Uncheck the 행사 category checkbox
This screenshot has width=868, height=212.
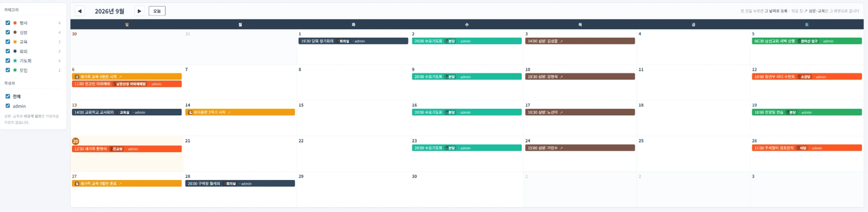(x=8, y=23)
